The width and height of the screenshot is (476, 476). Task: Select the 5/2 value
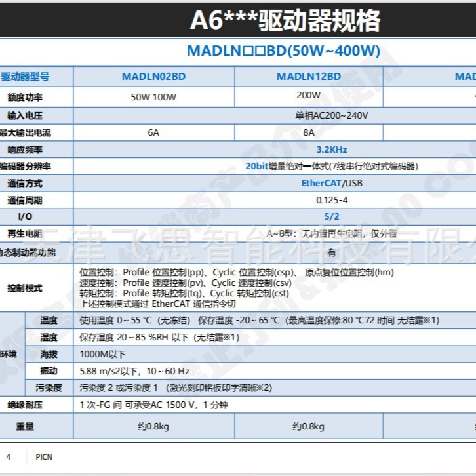tap(332, 217)
